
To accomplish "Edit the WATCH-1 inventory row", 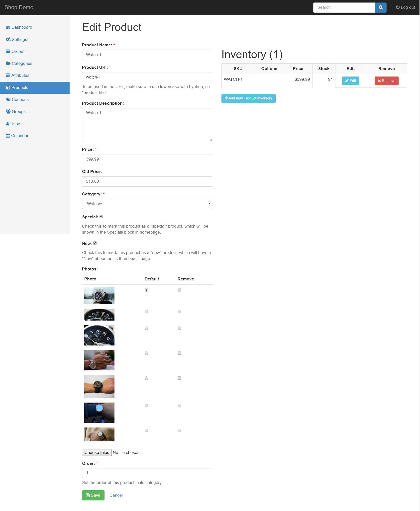I will (x=351, y=81).
